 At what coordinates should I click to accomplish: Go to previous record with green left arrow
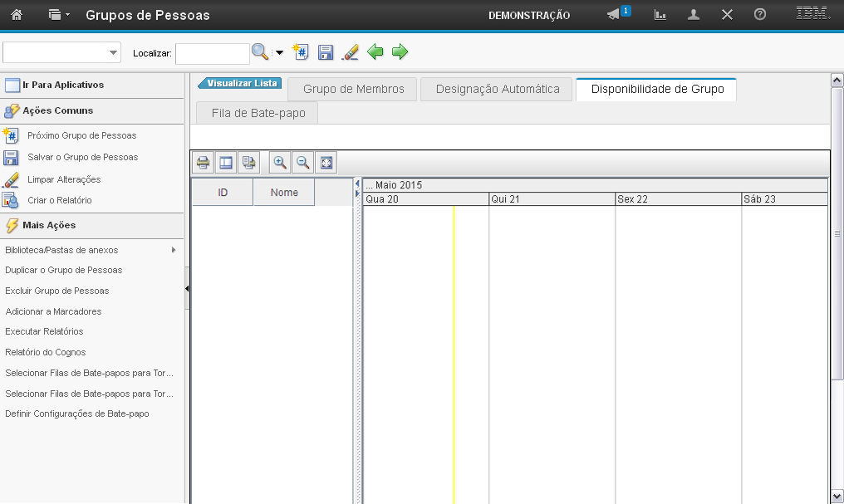pos(375,52)
